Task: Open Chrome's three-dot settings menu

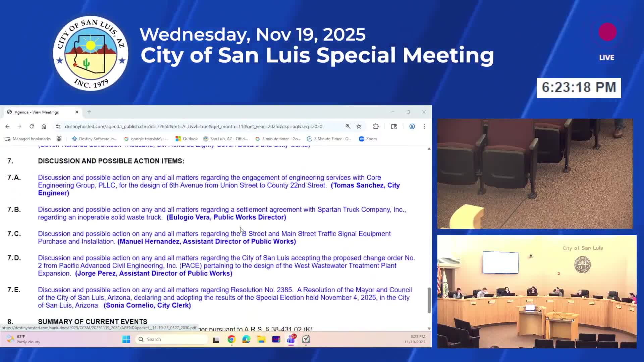Action: coord(424,126)
